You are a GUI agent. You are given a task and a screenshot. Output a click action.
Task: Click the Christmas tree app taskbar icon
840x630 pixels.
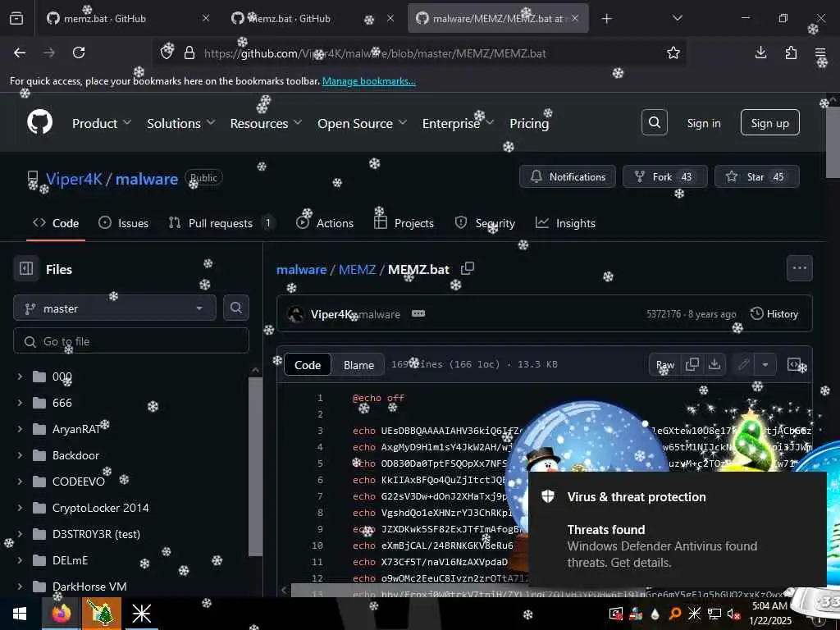tap(101, 614)
